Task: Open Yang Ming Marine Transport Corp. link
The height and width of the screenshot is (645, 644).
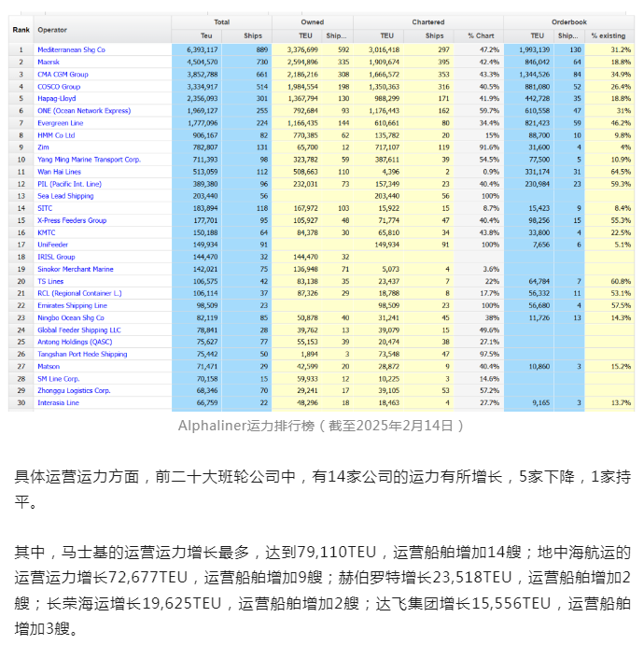Action: (x=90, y=160)
